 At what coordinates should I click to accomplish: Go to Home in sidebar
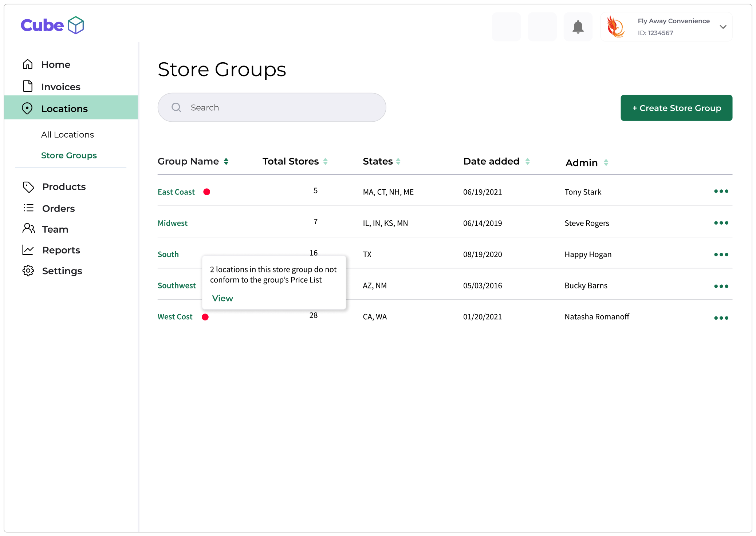pos(56,64)
